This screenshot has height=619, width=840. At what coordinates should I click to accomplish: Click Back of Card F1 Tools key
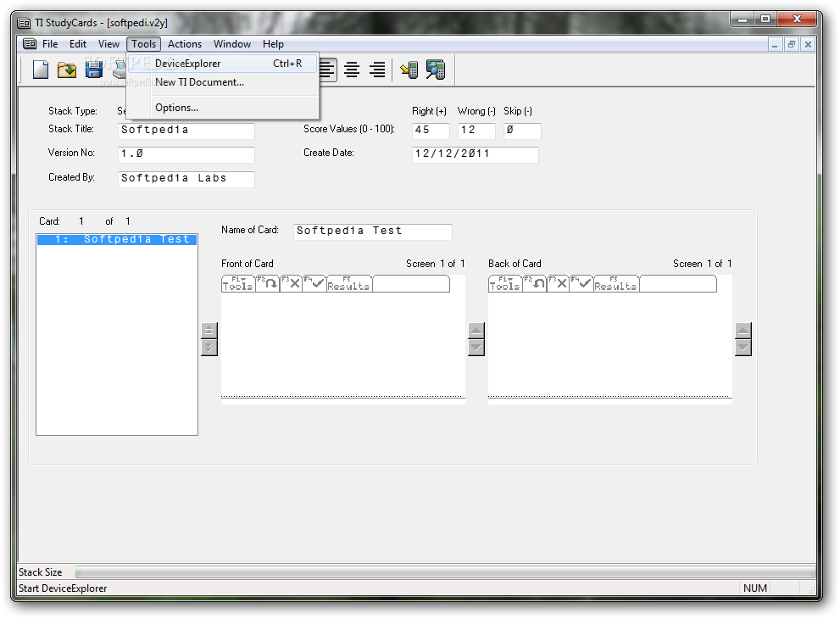click(x=504, y=283)
